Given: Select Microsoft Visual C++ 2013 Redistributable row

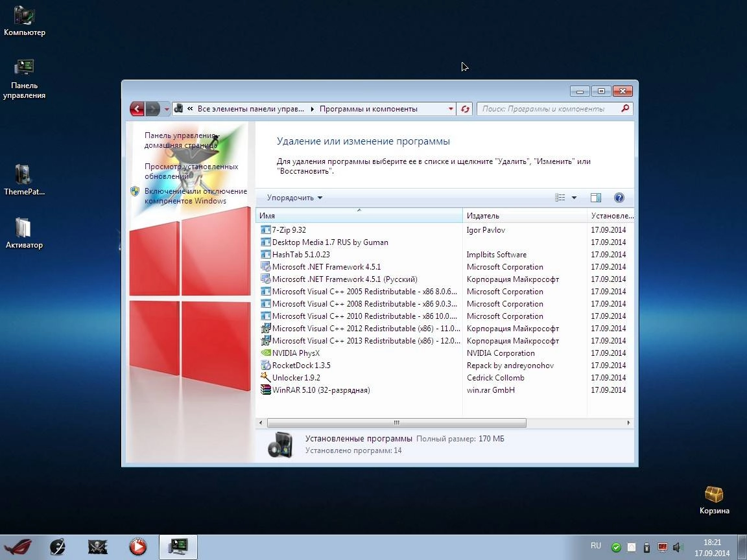Looking at the screenshot, I should click(x=445, y=341).
